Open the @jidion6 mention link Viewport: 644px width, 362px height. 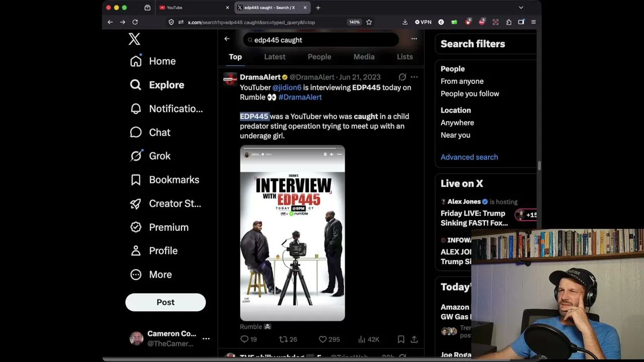click(287, 87)
